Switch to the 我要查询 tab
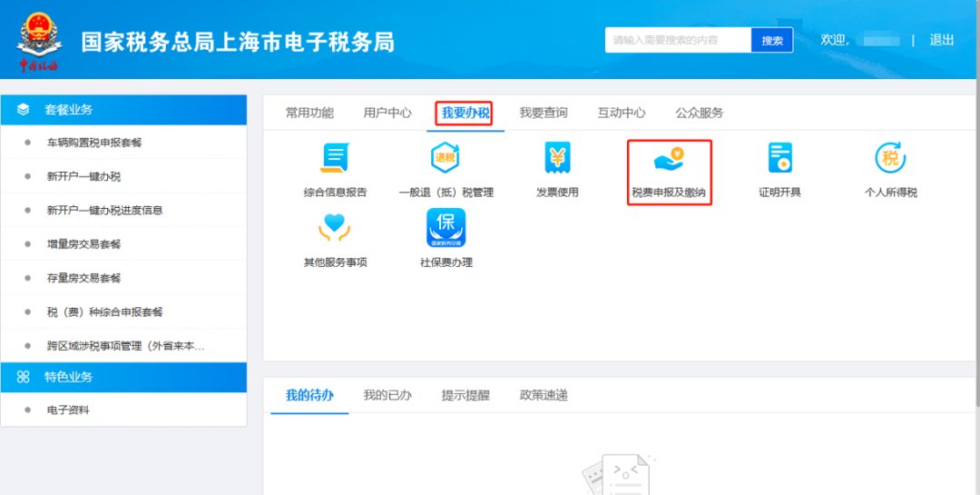 [x=544, y=114]
